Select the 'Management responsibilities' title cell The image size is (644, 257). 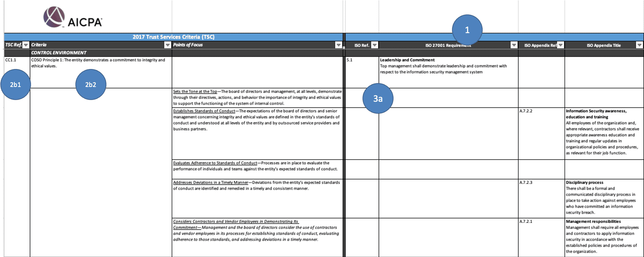tap(604, 237)
